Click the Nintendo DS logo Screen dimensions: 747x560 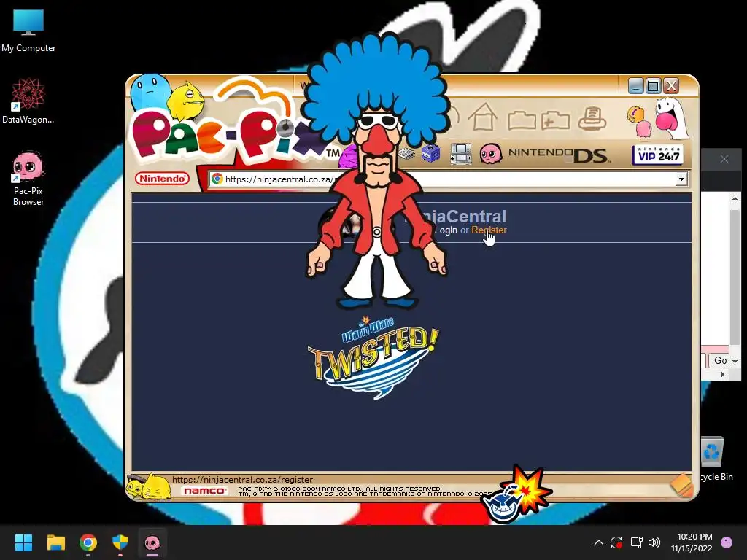(558, 155)
